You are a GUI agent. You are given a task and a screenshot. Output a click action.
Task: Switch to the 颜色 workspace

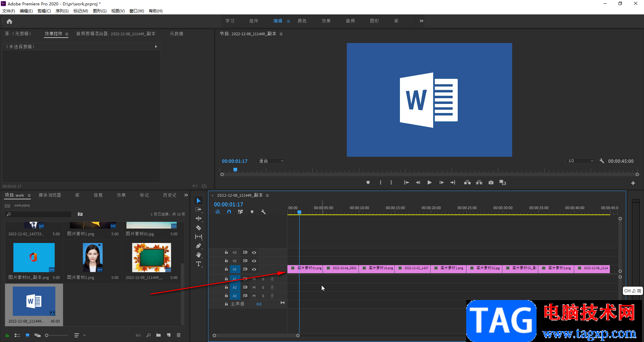(x=302, y=21)
